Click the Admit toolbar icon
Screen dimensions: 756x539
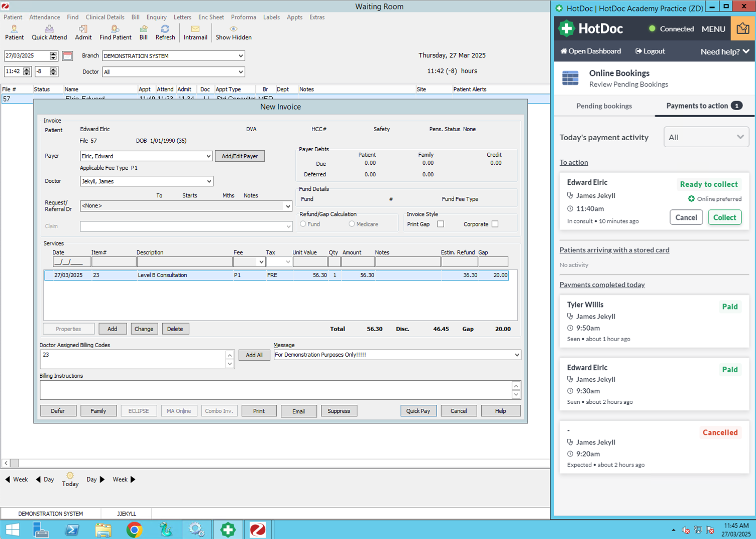(83, 33)
